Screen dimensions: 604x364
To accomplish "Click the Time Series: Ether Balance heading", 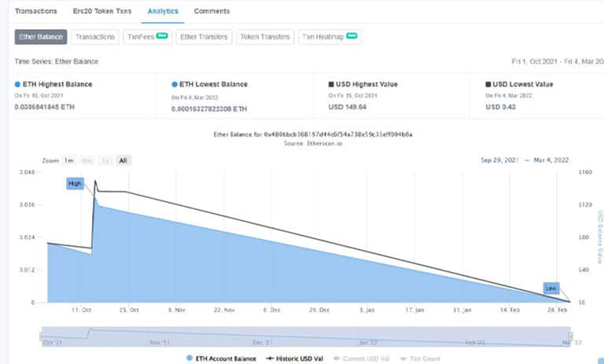I will tap(57, 61).
